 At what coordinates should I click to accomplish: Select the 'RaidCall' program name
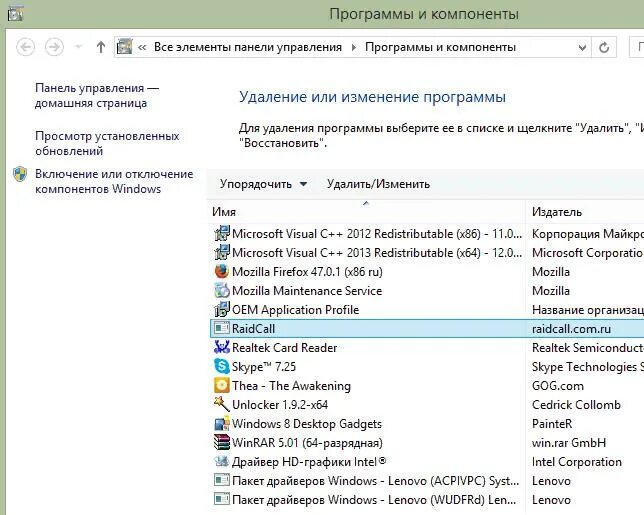tap(253, 329)
